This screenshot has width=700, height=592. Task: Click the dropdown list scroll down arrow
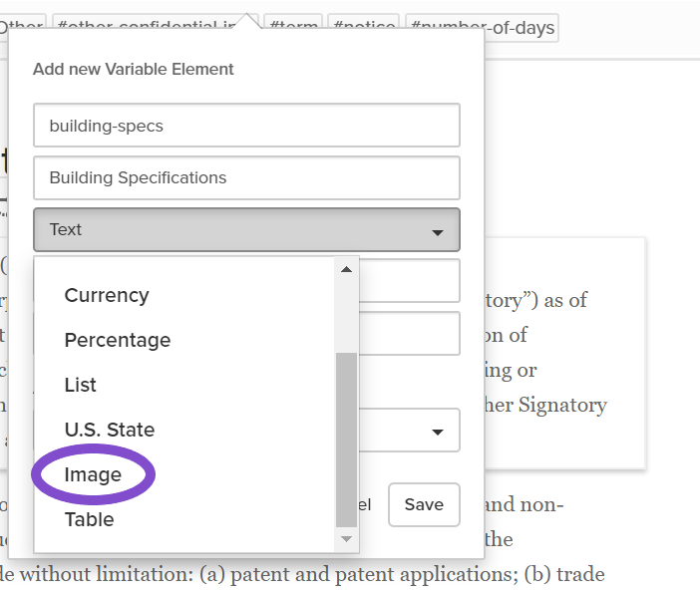(346, 539)
